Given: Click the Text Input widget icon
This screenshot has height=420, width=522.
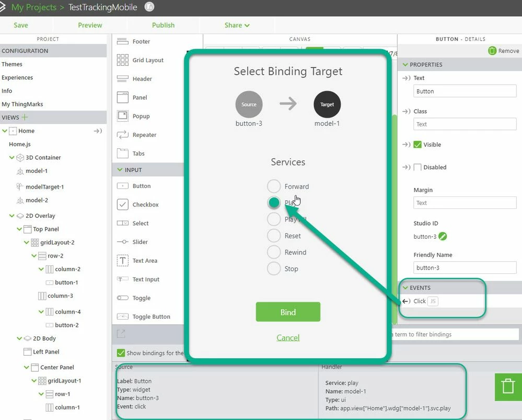Looking at the screenshot, I should [122, 279].
